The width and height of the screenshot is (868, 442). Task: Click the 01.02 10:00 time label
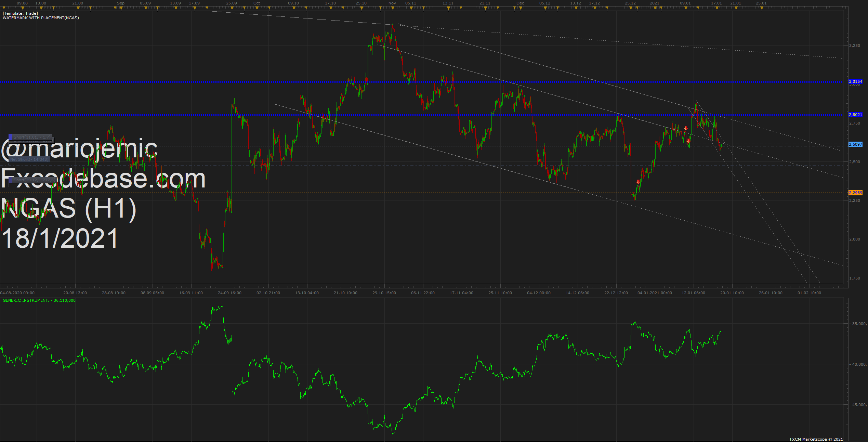pos(809,293)
